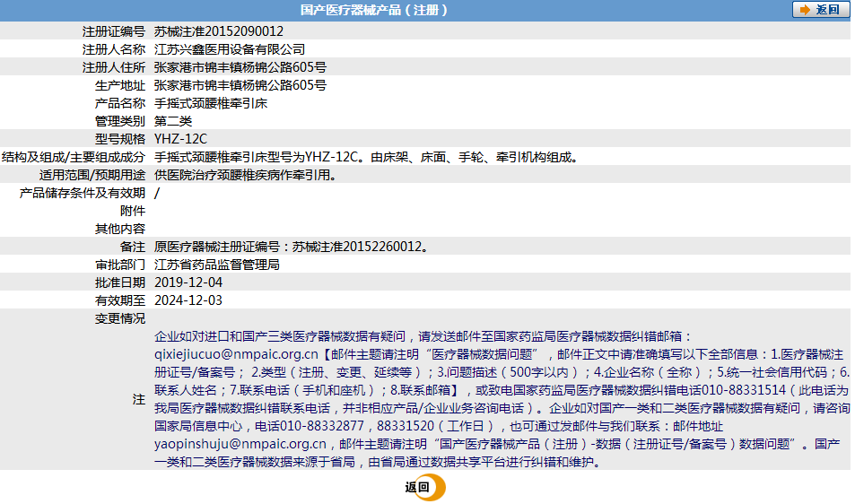
Task: Select 注册人住所 address 张家港市锦丰镇杨锦公路605号
Action: click(240, 67)
